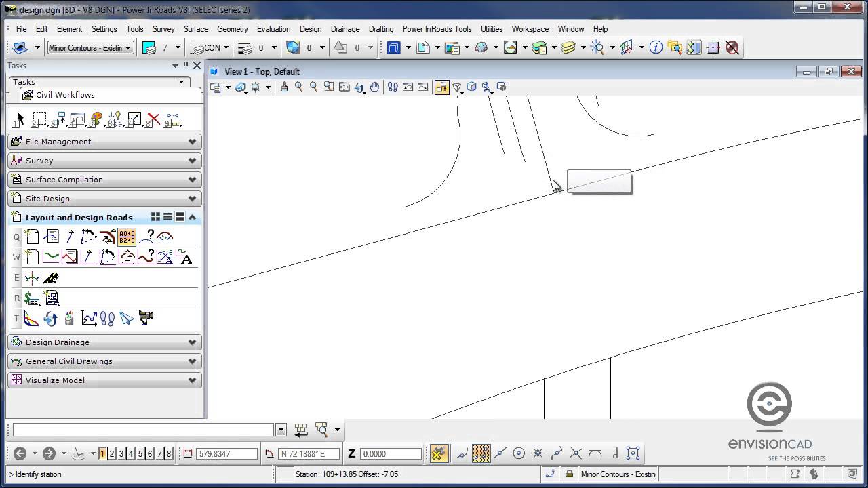Click the View Previous icon in View 1 toolbar

tap(408, 87)
